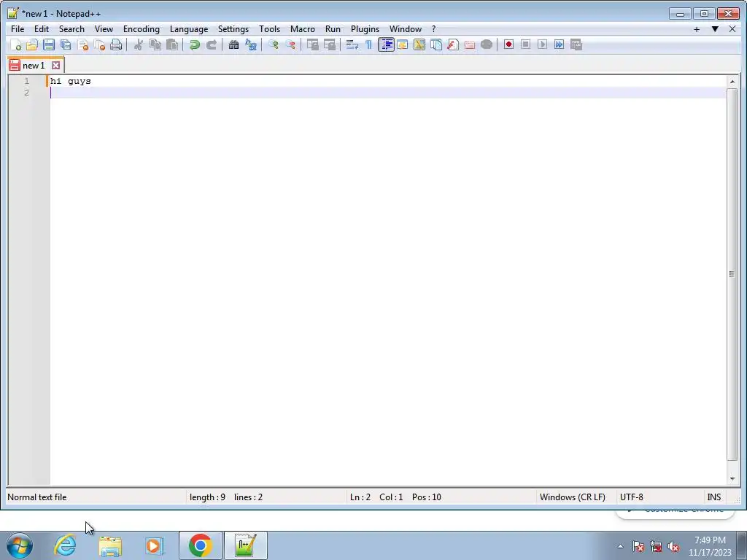Click the INS insert mode indicator

(x=713, y=497)
